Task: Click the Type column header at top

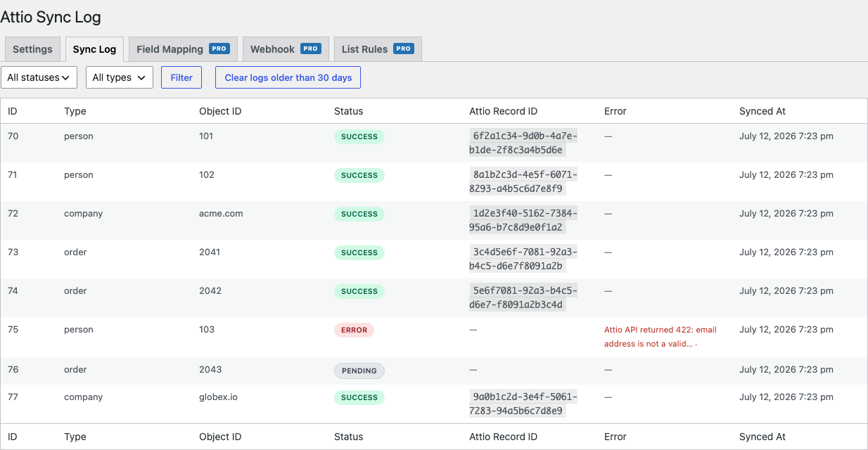Action: click(75, 111)
